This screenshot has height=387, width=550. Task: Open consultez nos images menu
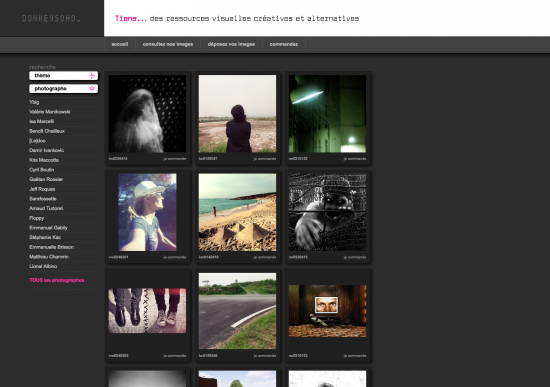pyautogui.click(x=168, y=44)
